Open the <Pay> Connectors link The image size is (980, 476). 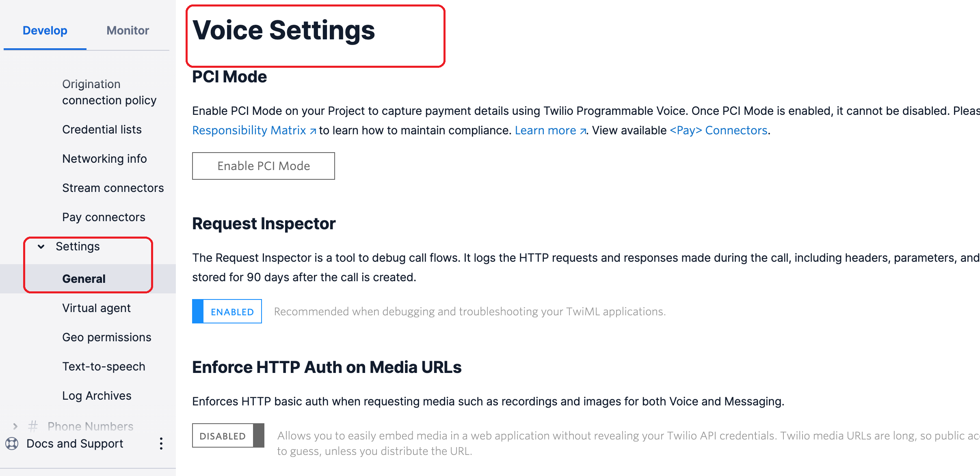click(x=718, y=130)
